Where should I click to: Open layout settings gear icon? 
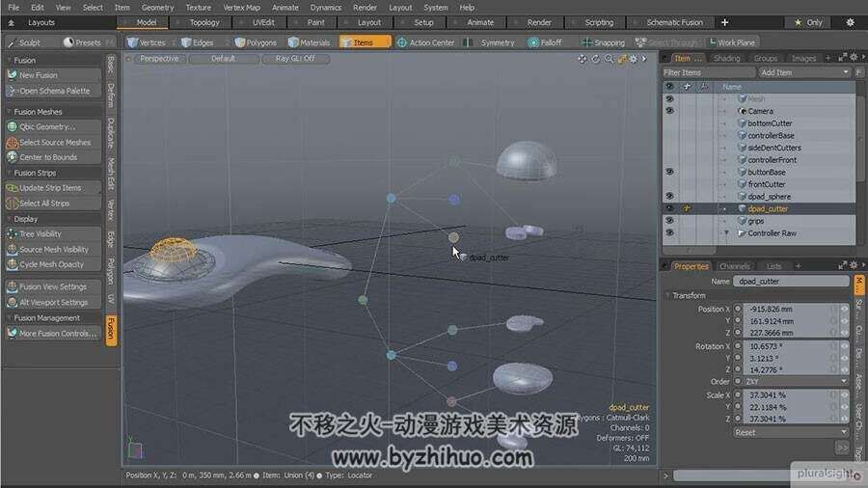click(850, 23)
